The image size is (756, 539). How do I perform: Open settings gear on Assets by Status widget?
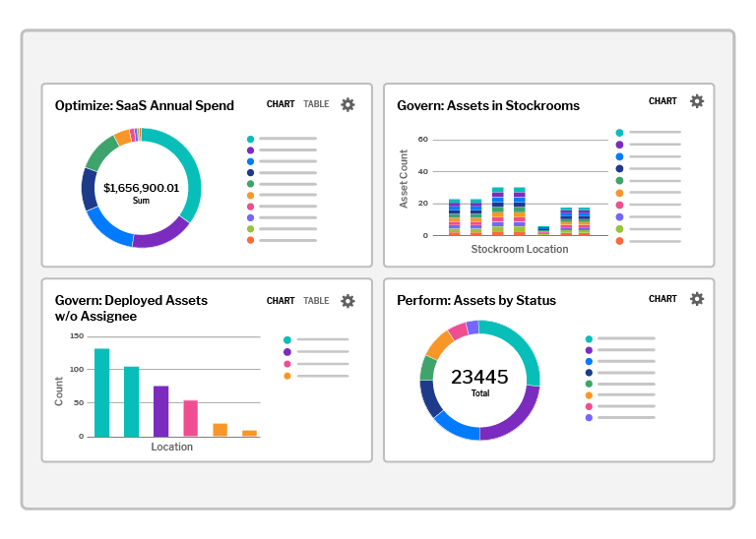697,299
